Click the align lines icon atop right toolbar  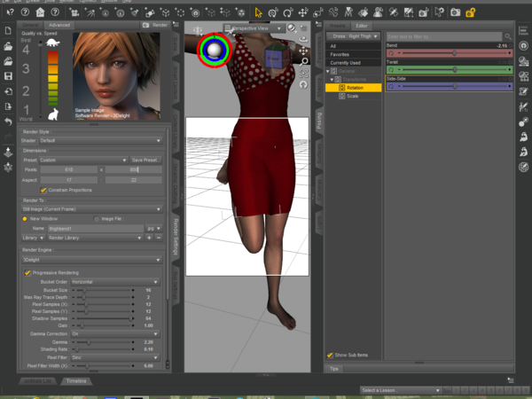[523, 30]
